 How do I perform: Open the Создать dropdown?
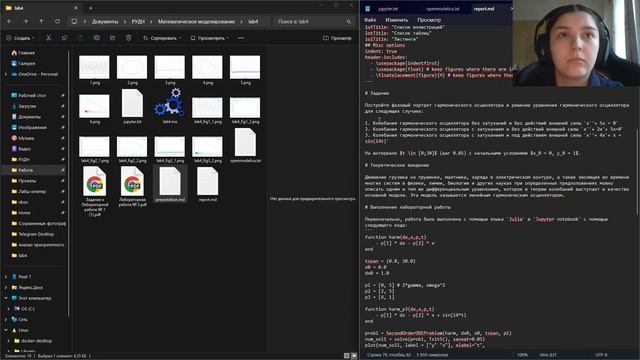point(20,38)
